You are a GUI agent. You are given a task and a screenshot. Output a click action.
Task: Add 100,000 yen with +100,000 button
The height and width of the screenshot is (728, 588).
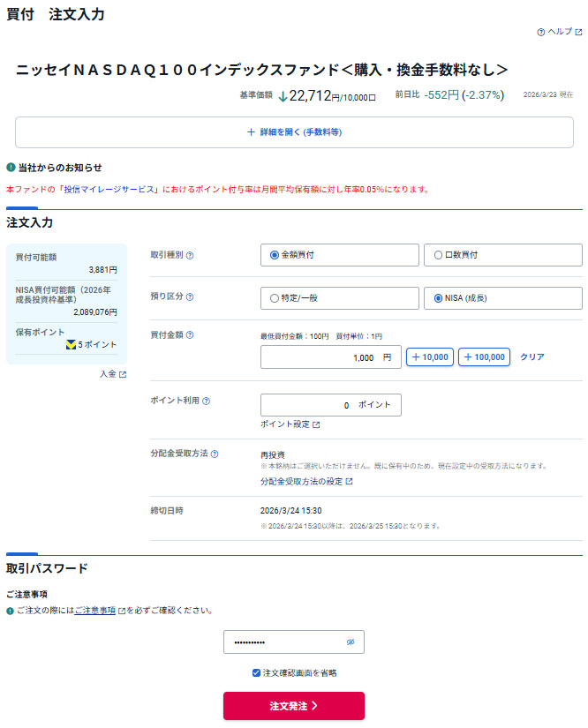[x=484, y=357]
